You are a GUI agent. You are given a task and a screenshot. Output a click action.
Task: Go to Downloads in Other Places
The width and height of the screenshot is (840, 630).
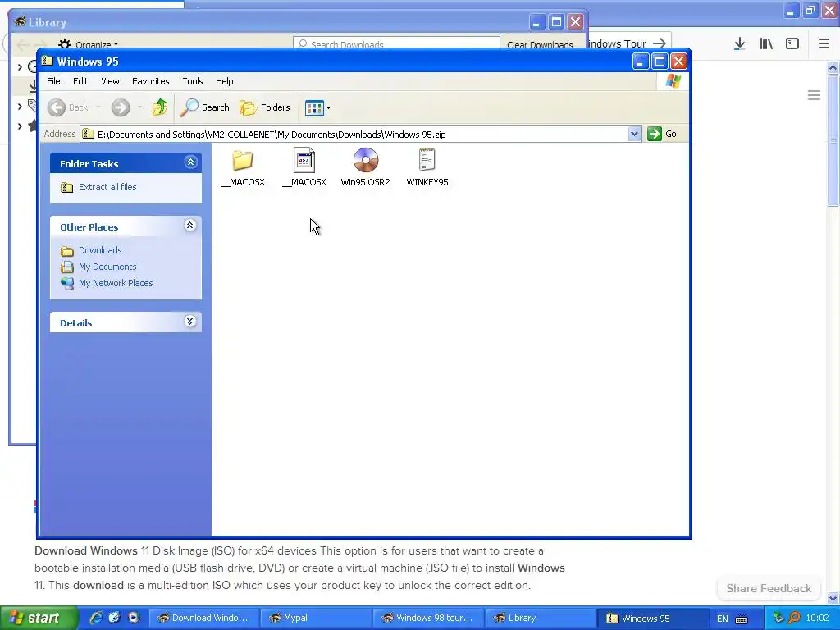click(x=100, y=250)
